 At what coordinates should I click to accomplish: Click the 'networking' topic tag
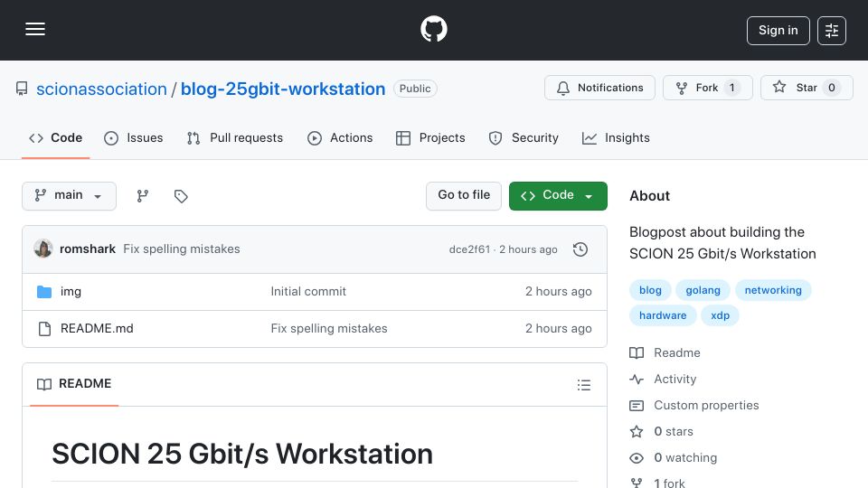(x=773, y=290)
